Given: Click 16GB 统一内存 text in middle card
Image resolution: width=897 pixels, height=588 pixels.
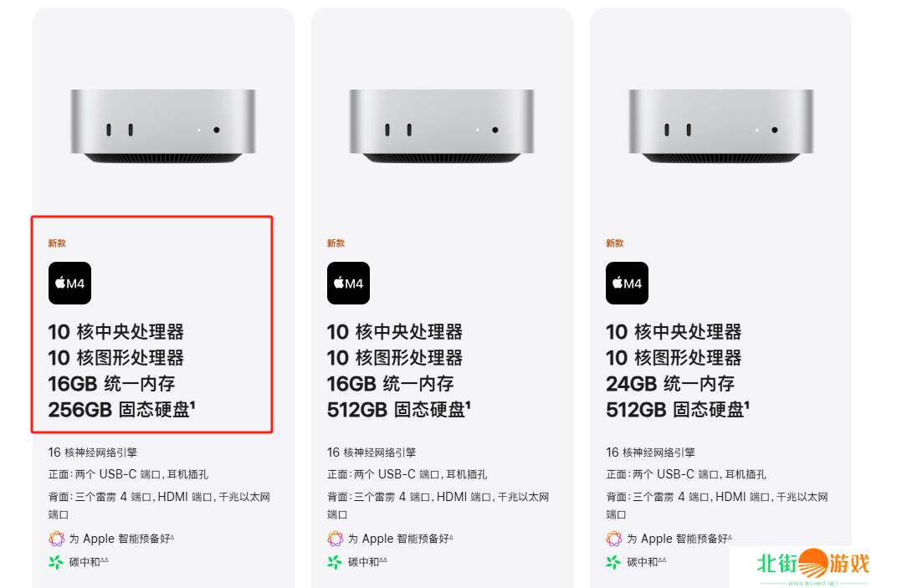Looking at the screenshot, I should click(391, 384).
